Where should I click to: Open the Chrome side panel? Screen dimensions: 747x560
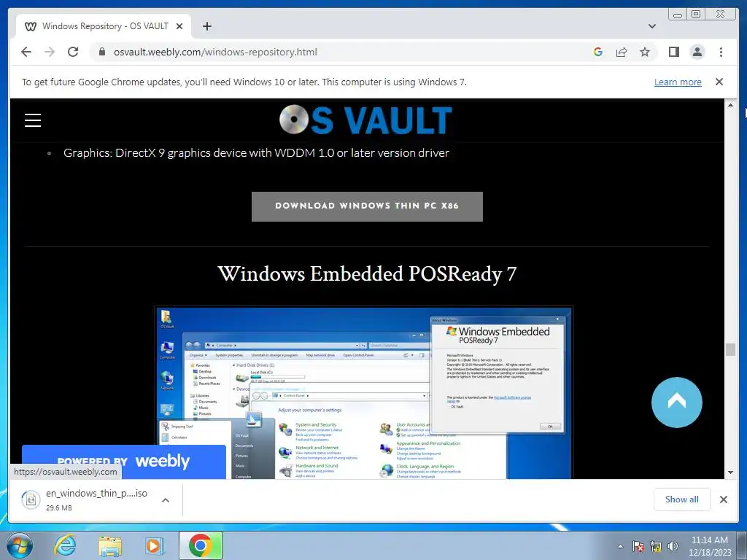tap(673, 52)
